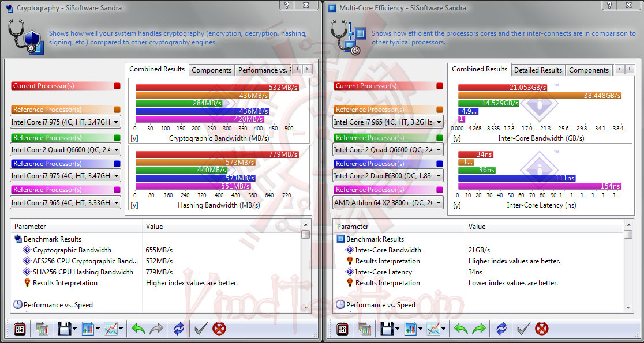Click the scroll down arrow in Cryptography parameter list
Screen dimensions: 644x343
coord(306,307)
